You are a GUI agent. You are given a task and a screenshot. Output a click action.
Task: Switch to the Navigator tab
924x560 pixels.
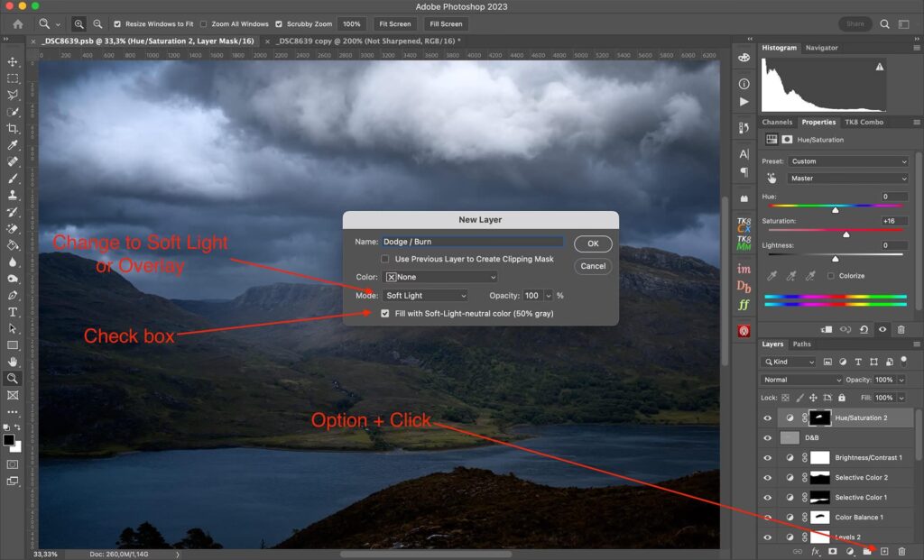pyautogui.click(x=821, y=47)
